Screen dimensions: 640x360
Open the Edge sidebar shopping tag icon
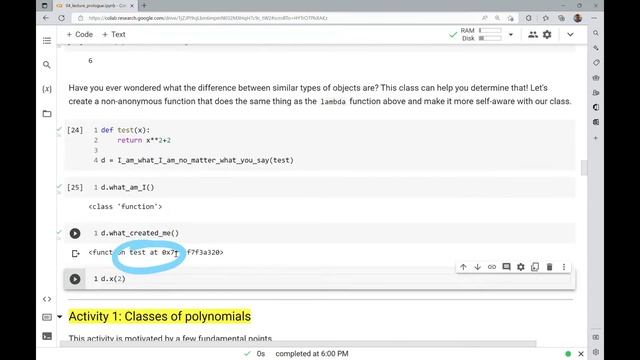pyautogui.click(x=596, y=63)
